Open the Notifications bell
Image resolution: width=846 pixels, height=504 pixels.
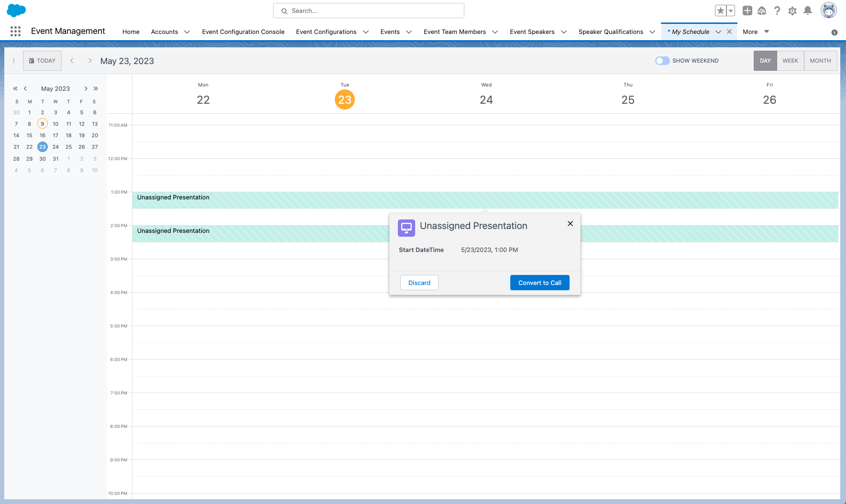(x=808, y=11)
